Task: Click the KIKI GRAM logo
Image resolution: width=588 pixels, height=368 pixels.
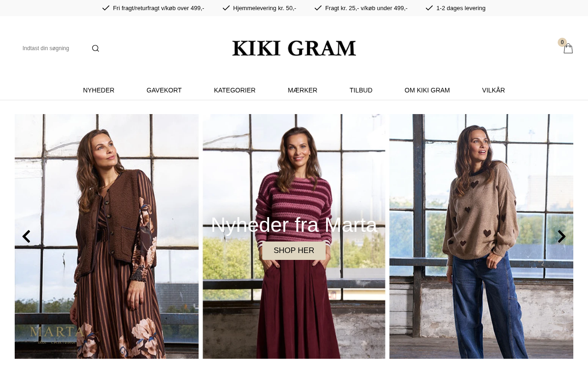Action: [294, 48]
